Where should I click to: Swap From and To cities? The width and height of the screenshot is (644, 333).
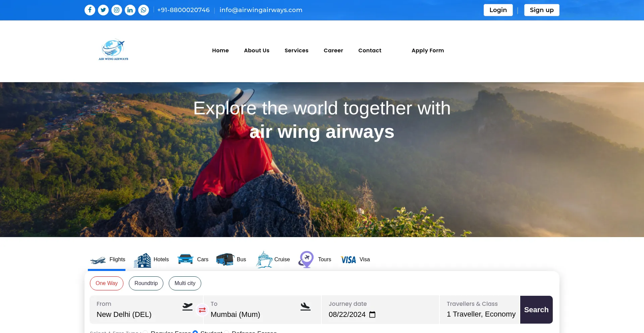pyautogui.click(x=202, y=310)
